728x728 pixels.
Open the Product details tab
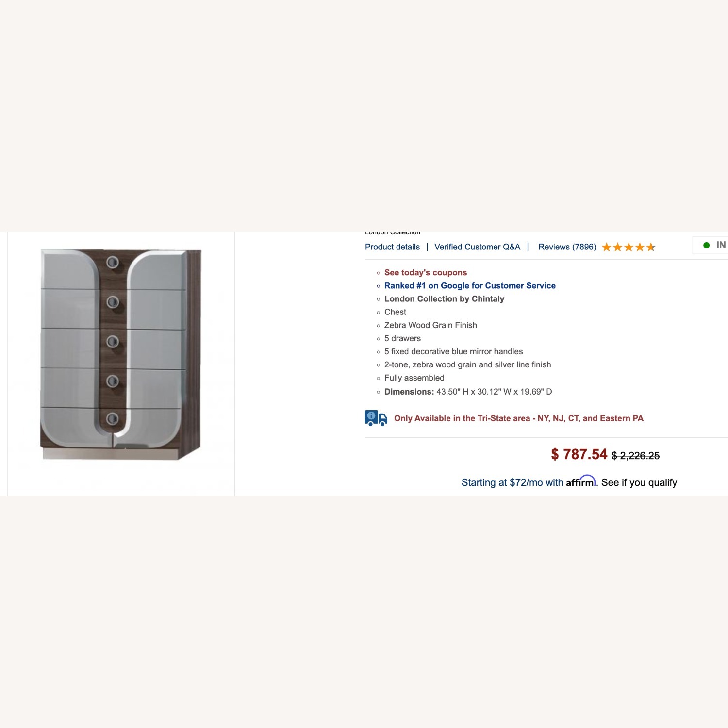[392, 247]
